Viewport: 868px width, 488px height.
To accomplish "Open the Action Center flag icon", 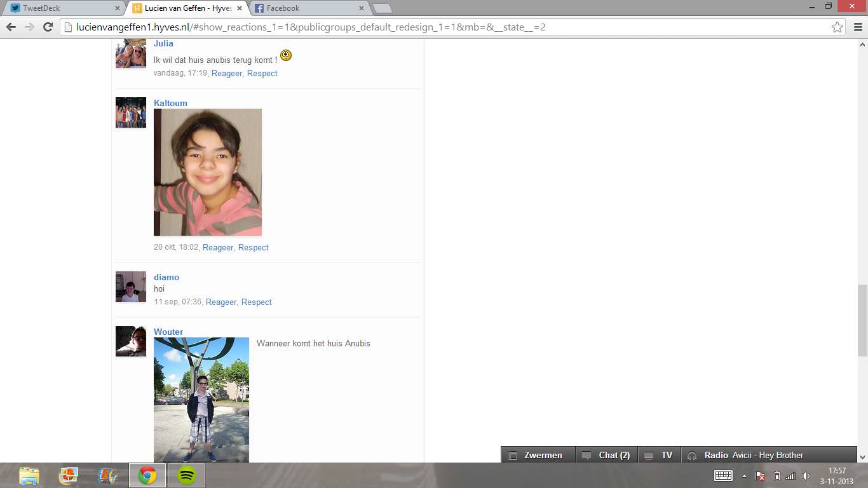I will 760,476.
